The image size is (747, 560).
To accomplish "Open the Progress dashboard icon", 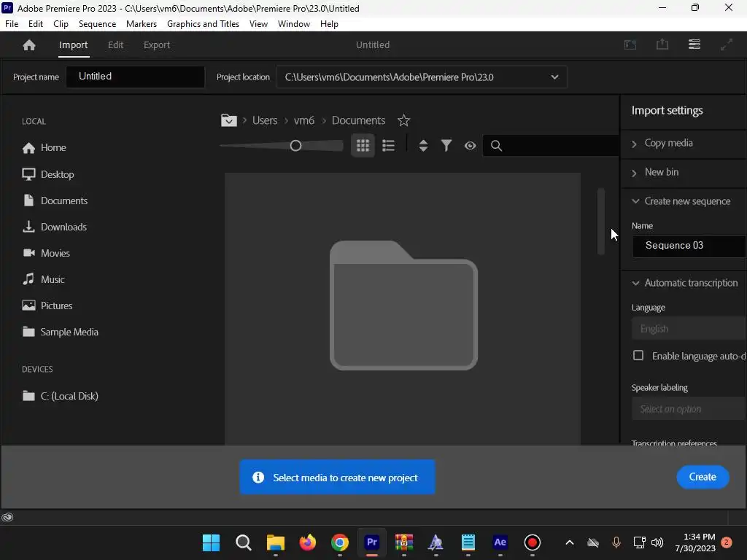I will point(630,44).
